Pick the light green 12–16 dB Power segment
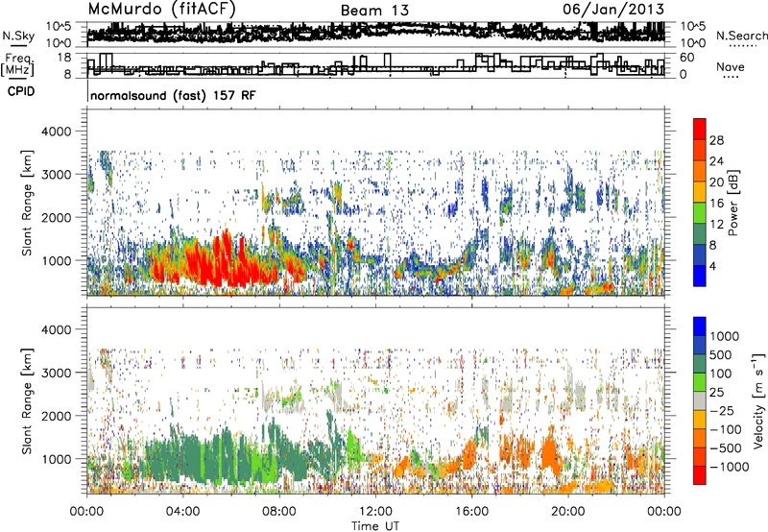Screen dimensions: 768x532 click(x=700, y=213)
